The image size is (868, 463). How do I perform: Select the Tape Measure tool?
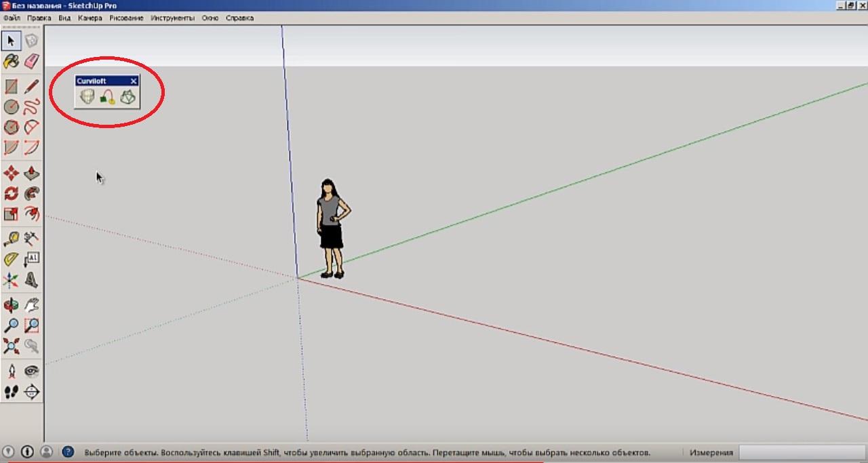[12, 239]
